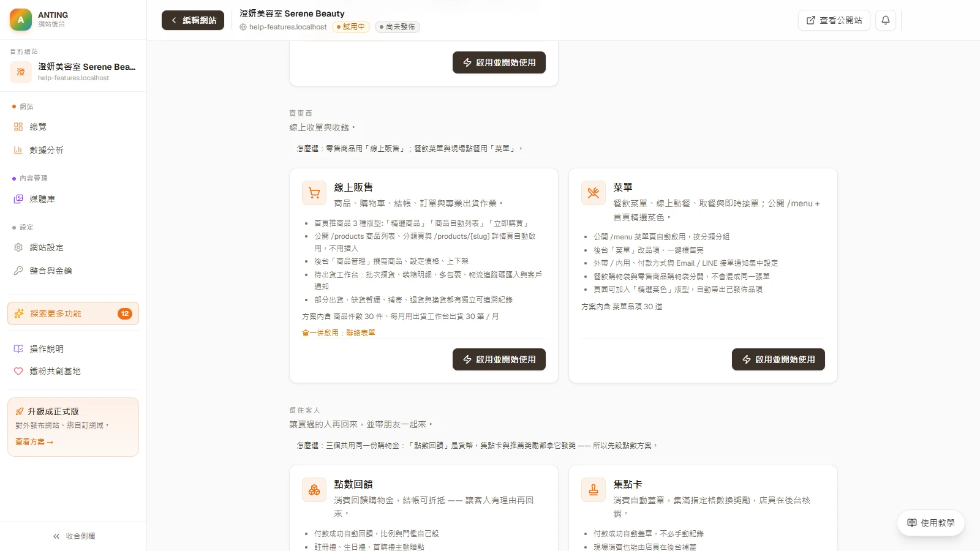The width and height of the screenshot is (980, 551).
Task: Click the 操作說明 book icon
Action: pyautogui.click(x=18, y=349)
